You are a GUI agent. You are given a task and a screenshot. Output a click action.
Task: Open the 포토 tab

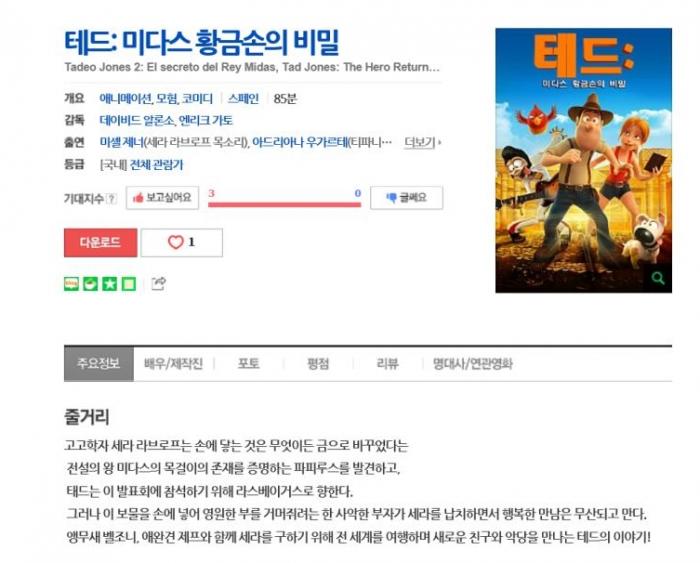249,364
